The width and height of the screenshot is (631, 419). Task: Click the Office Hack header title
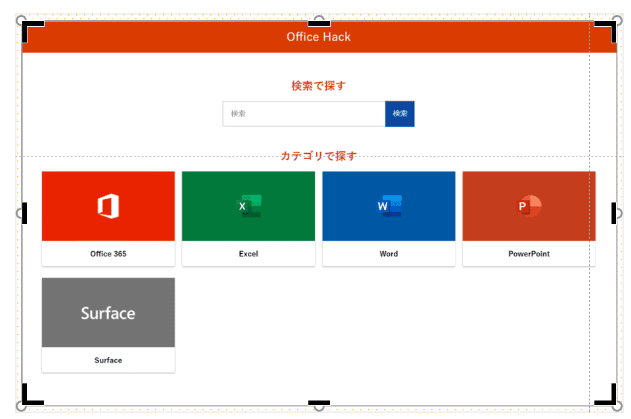click(x=318, y=37)
